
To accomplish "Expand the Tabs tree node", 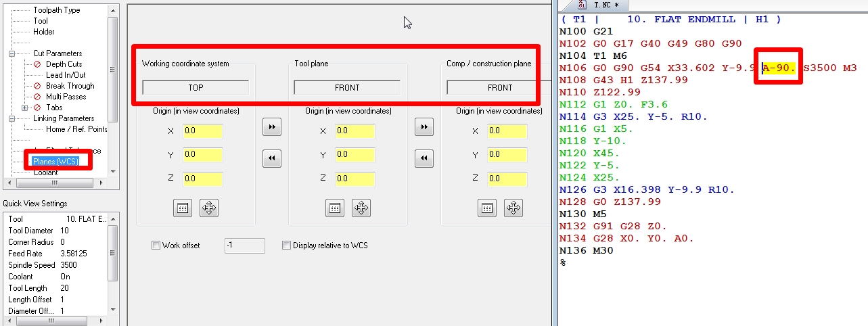I will pyautogui.click(x=24, y=108).
